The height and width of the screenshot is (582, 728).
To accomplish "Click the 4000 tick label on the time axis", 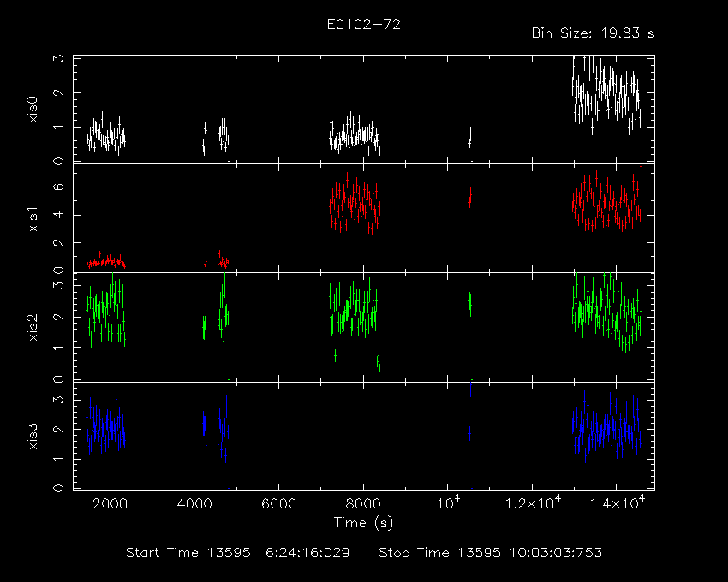I will tap(194, 503).
